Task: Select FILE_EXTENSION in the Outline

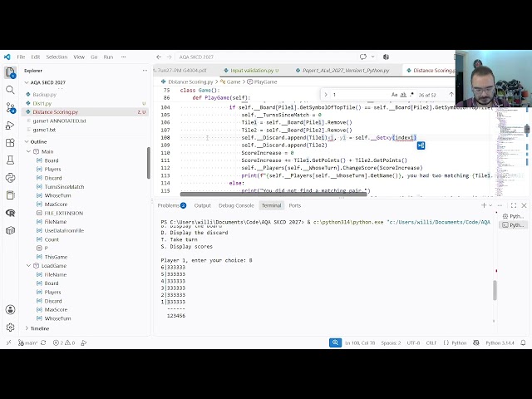Action: pos(64,213)
